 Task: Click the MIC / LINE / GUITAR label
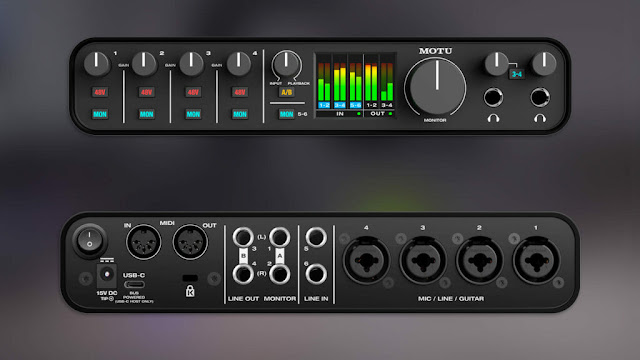(451, 299)
